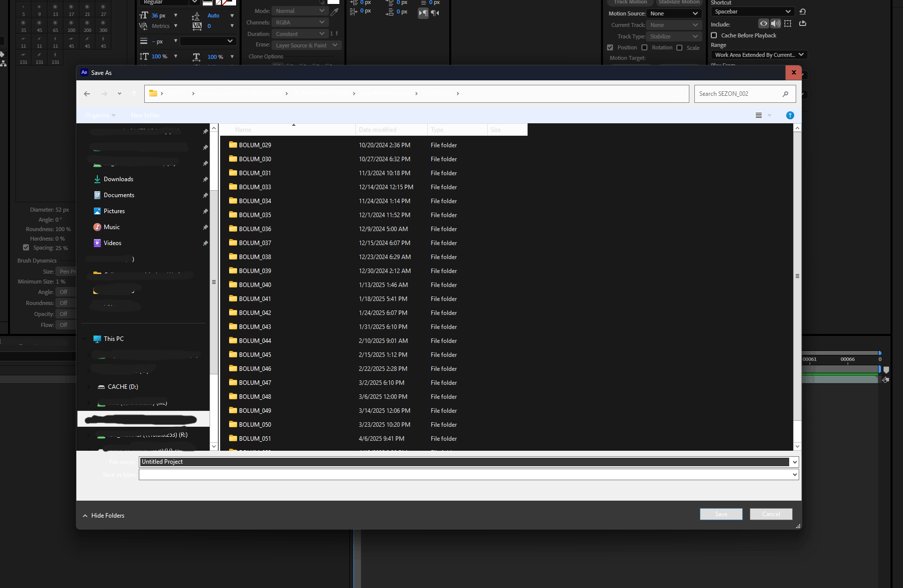Toggle video inclusion eye in Preview panel

click(x=763, y=23)
